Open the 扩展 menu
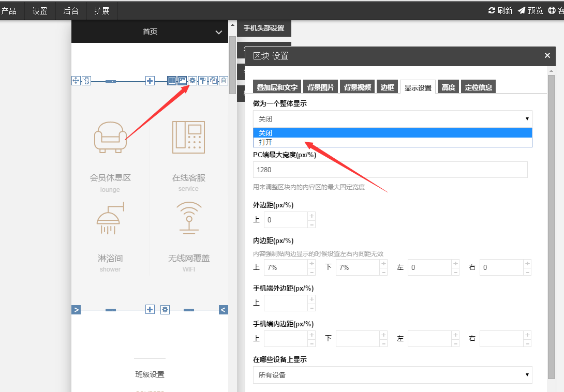Viewport: 564px width, 392px height. click(x=102, y=11)
